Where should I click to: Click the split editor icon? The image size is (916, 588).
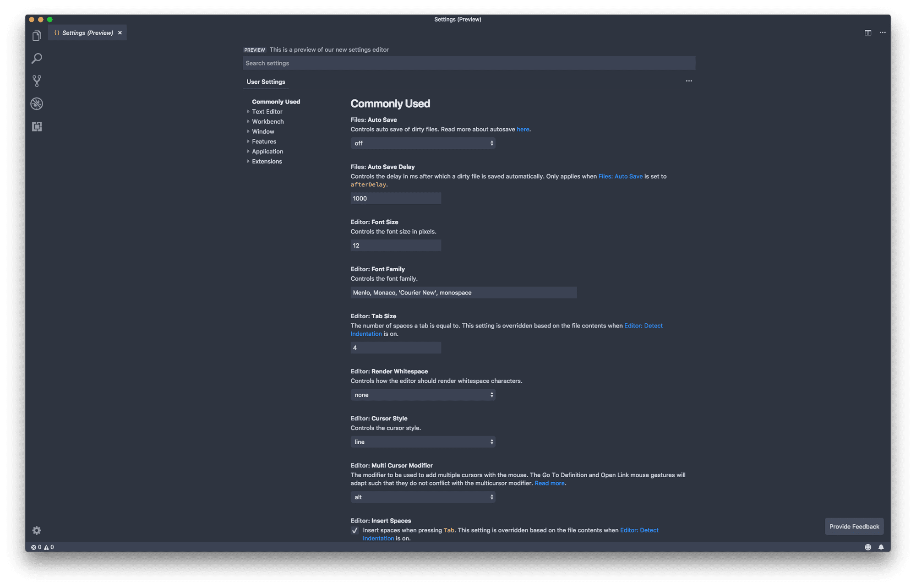point(868,33)
